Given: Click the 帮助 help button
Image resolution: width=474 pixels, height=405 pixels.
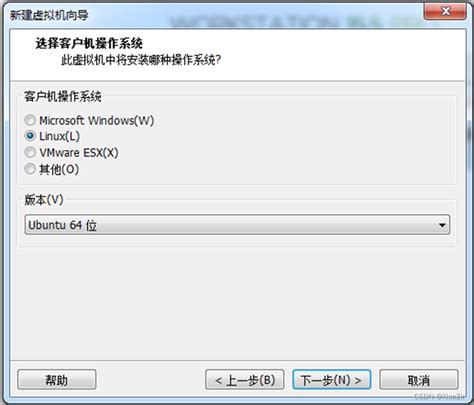Looking at the screenshot, I should coord(57,380).
